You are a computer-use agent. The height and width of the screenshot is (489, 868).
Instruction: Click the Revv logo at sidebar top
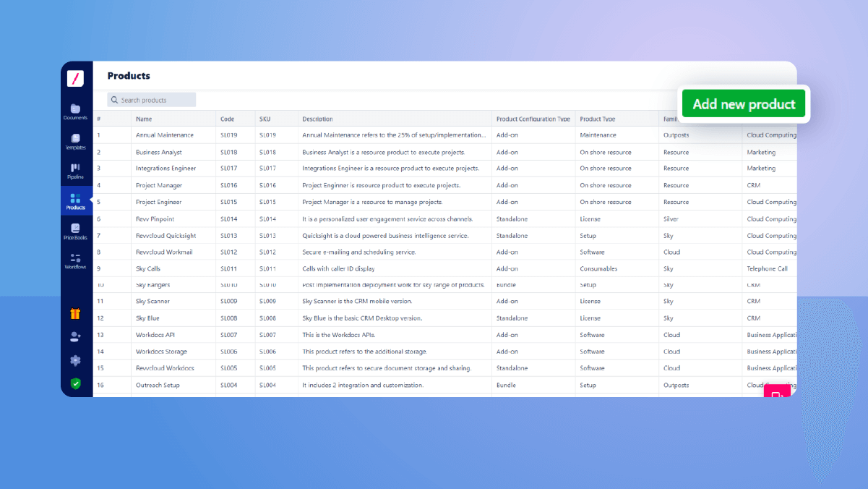point(76,78)
